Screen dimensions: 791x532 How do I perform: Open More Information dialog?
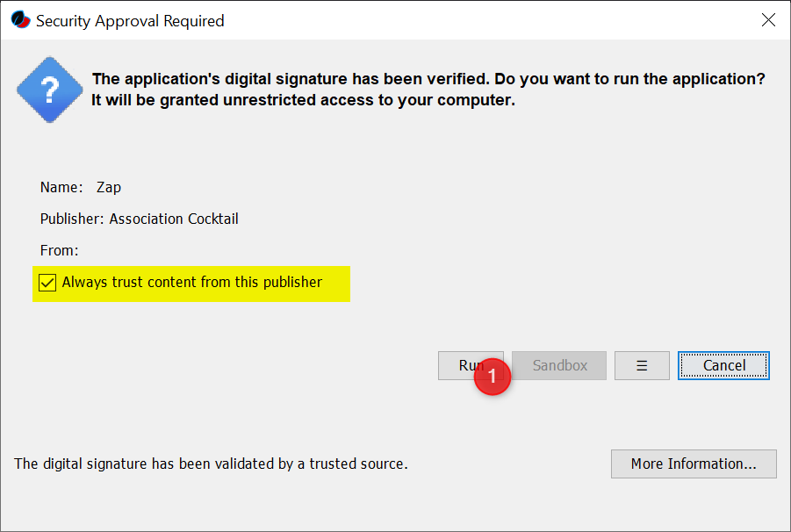694,464
